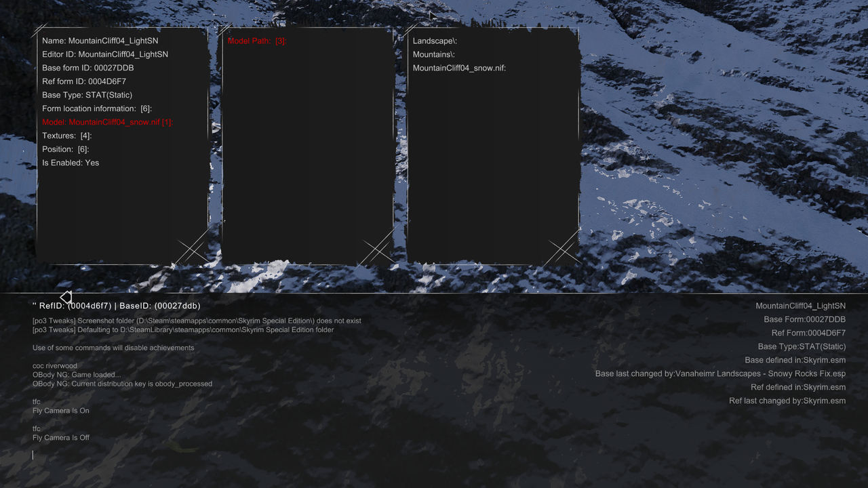Click "Base last changed by:Vanaheimr Landscapes - Snowy Rocks Fix.esp"

click(721, 373)
